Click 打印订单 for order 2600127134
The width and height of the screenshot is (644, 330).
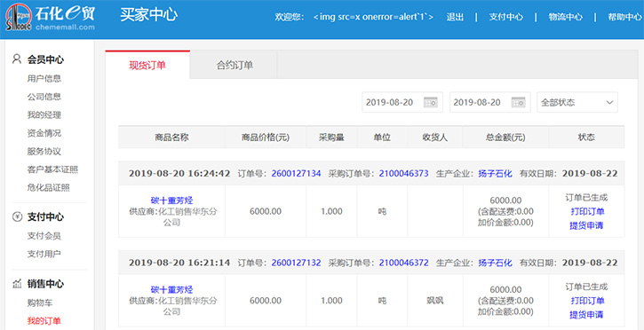(x=587, y=211)
